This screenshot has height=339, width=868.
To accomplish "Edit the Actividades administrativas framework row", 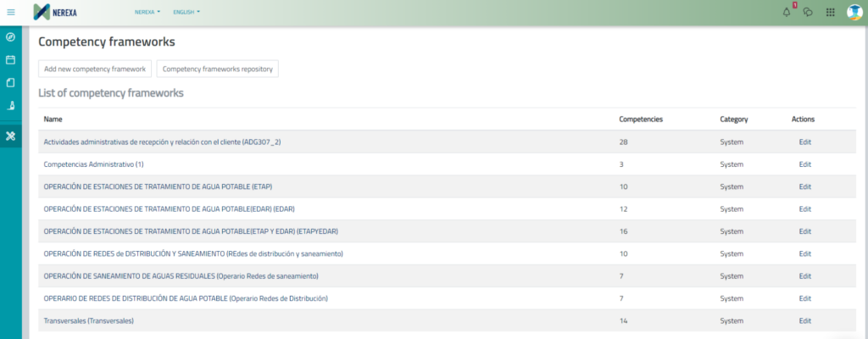I will click(804, 142).
